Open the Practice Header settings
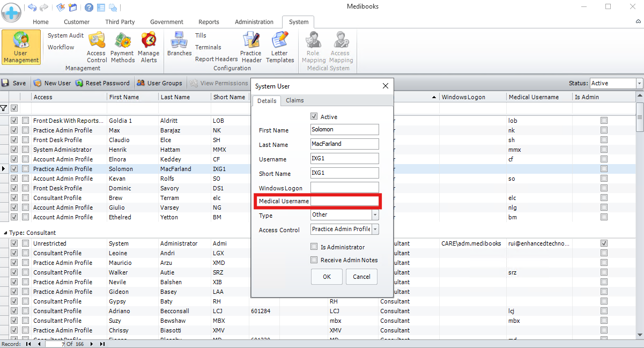 [x=250, y=47]
